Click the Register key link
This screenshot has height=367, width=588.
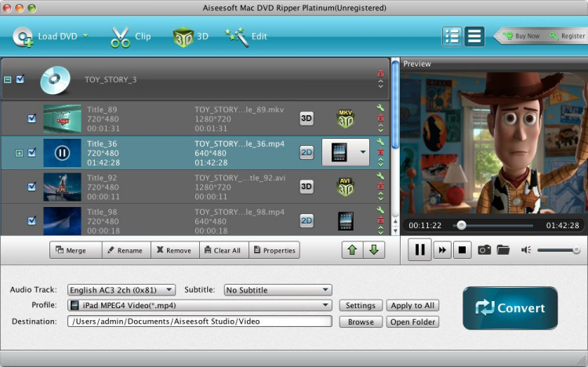(568, 36)
